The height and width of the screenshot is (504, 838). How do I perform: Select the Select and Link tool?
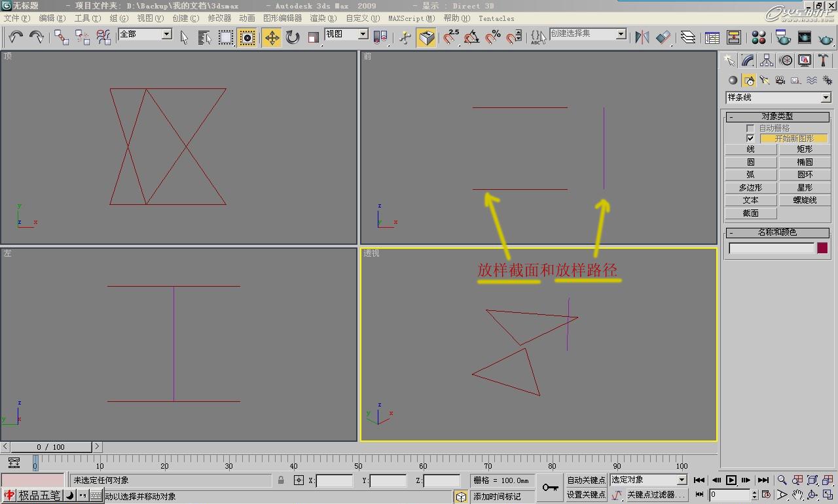point(62,37)
